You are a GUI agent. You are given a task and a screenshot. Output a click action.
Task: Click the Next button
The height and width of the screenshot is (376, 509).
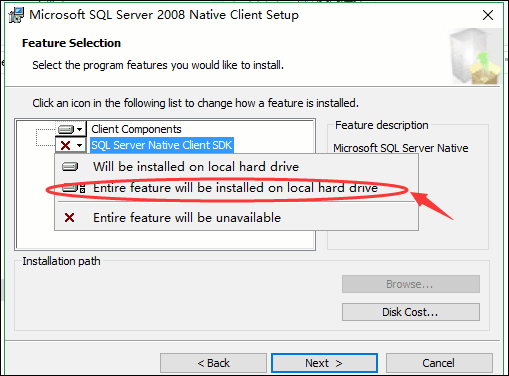[324, 363]
